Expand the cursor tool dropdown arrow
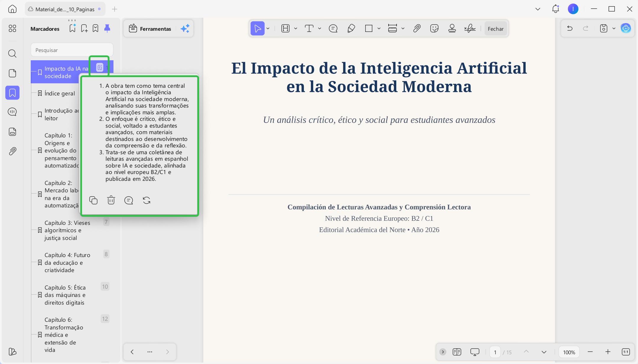Image resolution: width=638 pixels, height=364 pixels. point(268,29)
